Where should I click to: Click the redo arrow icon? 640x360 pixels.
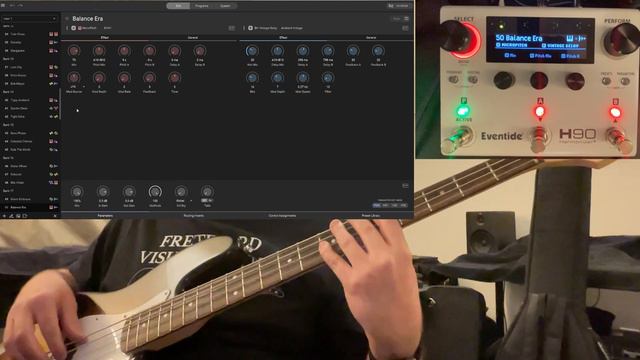coord(20,5)
